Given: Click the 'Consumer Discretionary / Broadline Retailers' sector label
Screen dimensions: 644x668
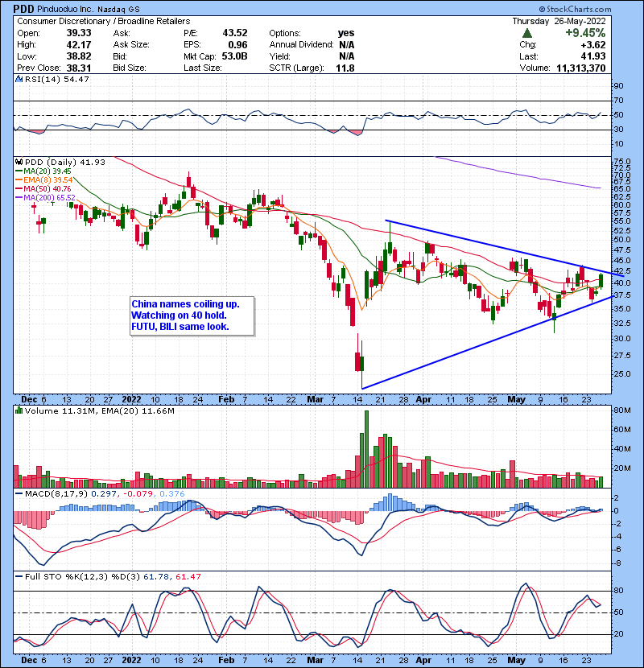Looking at the screenshot, I should pyautogui.click(x=104, y=21).
